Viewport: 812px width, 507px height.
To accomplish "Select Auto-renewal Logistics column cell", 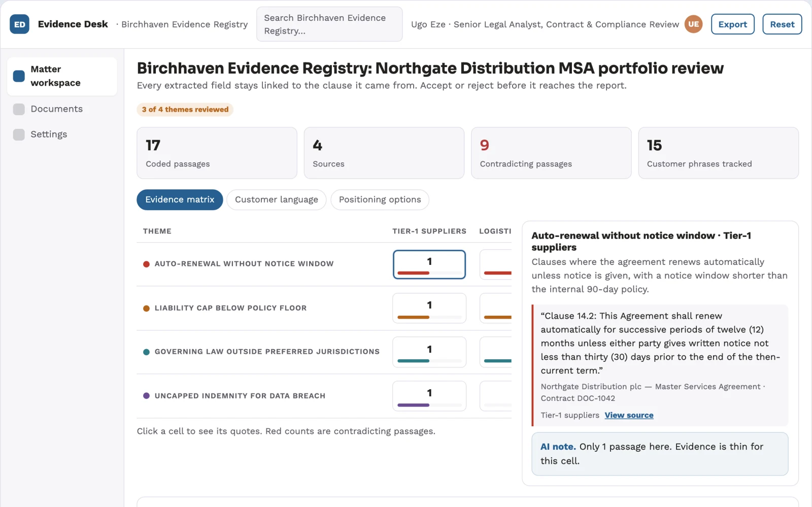I will coord(496,264).
